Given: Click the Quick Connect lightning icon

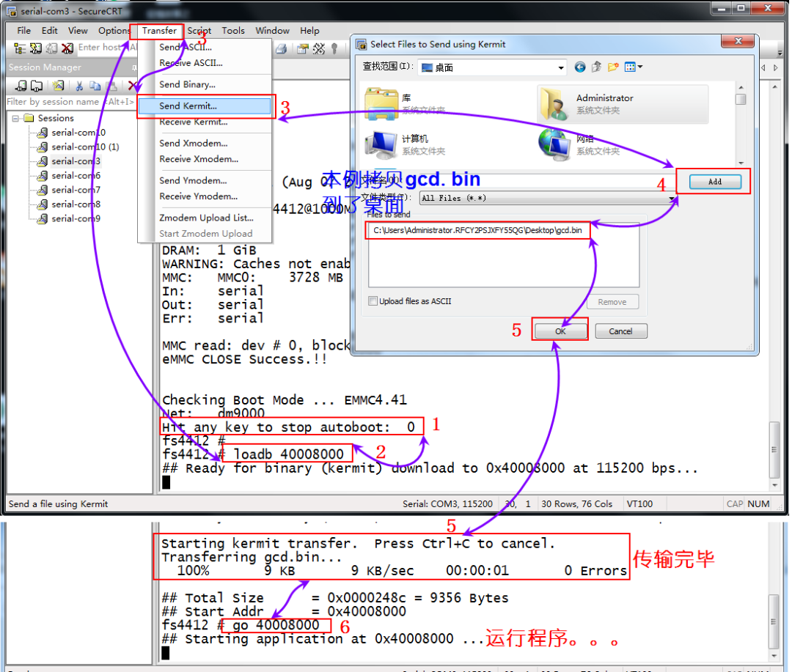Looking at the screenshot, I should pos(35,48).
